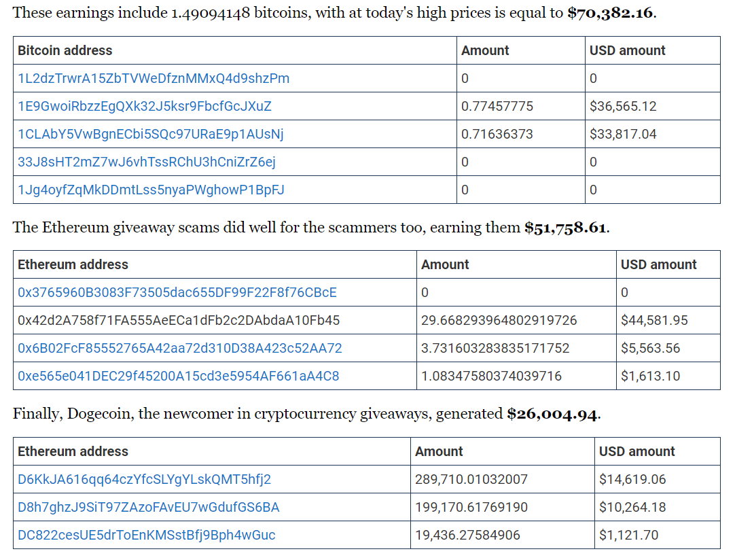Viewport: 735px width, 560px height.
Task: Open Dogecoin address D6KkJA616qq64czYfcSLYgYLskQMT5hfj2 link
Action: point(145,479)
